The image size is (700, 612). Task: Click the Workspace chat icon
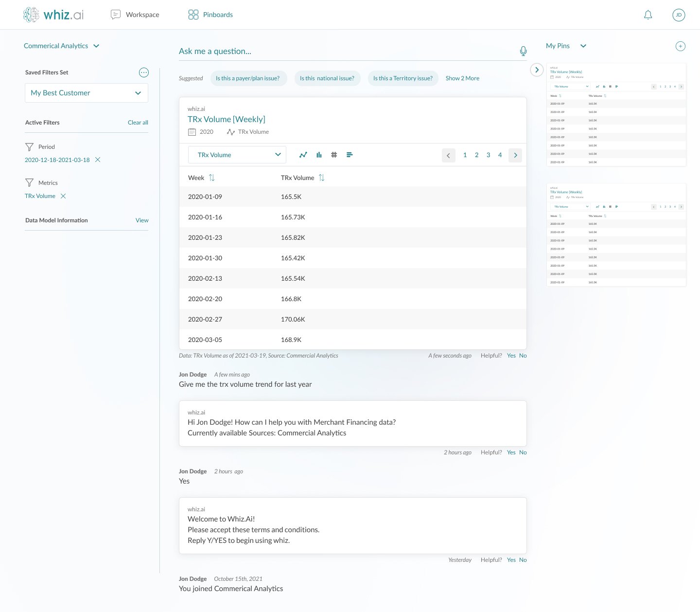[116, 15]
